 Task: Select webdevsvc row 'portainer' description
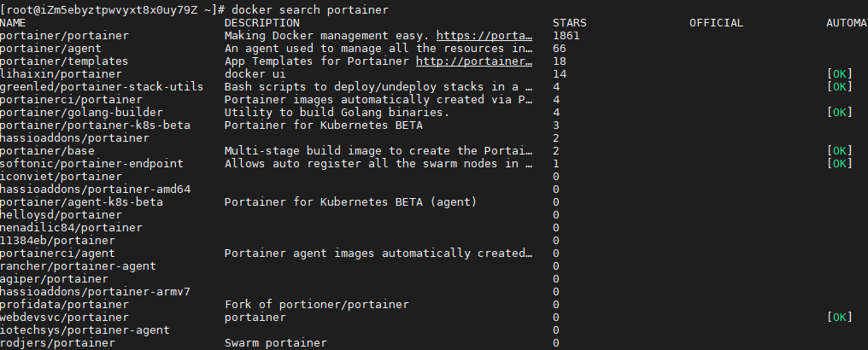255,318
